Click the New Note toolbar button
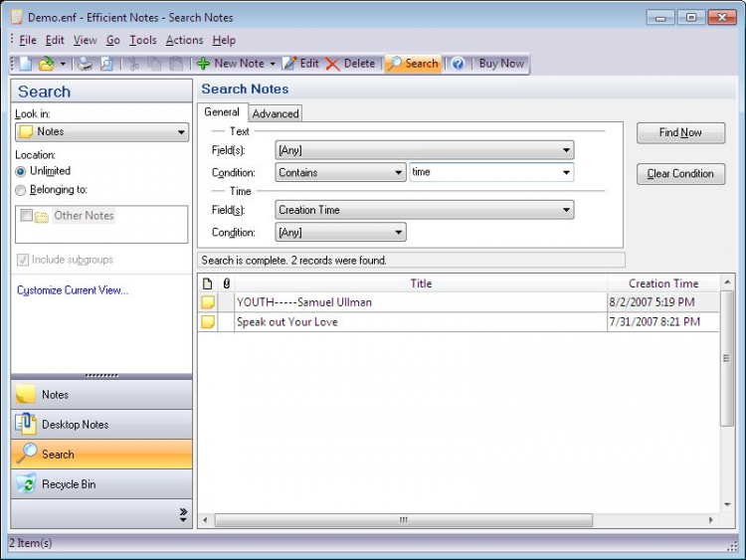Screen dimensions: 746x560 (231, 64)
